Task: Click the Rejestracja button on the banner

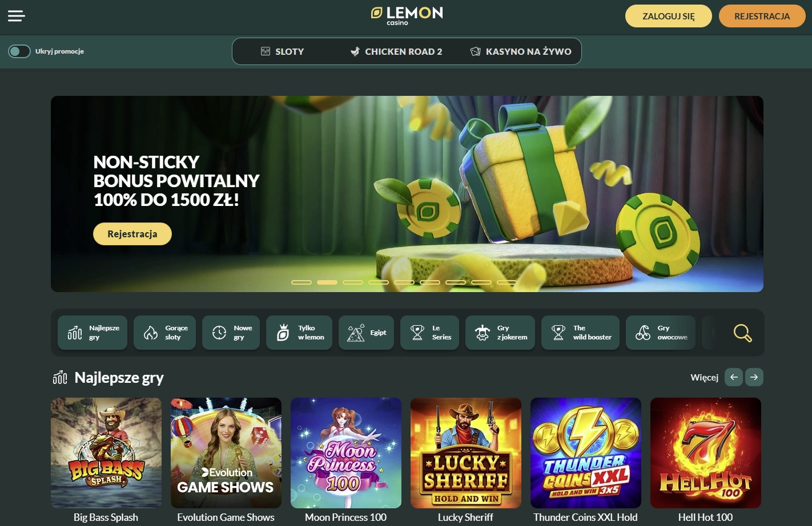Action: pos(132,234)
